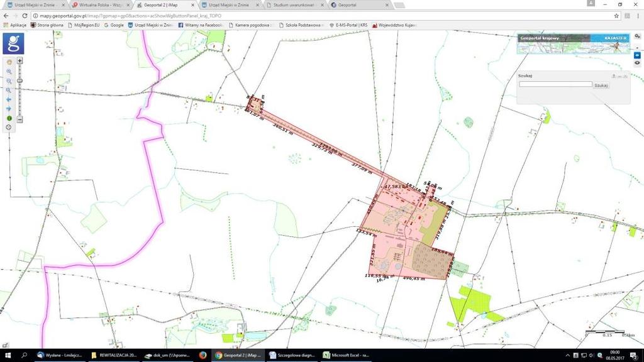Toggle the blue highlighted eye layer button
644x362 pixels.
click(637, 55)
